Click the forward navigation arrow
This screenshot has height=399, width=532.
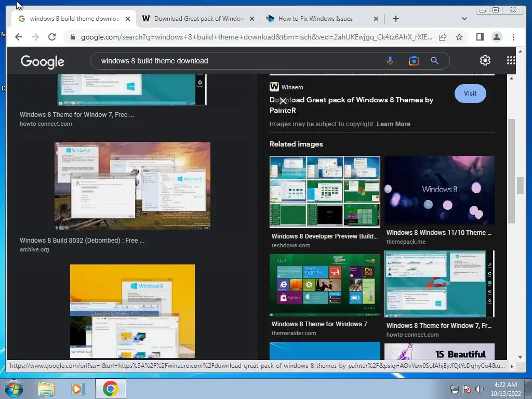click(x=35, y=37)
